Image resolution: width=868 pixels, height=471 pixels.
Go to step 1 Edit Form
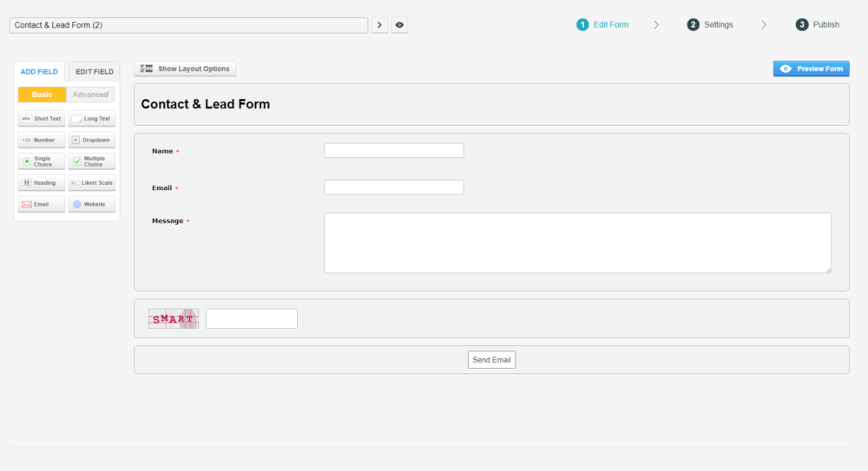(x=602, y=25)
